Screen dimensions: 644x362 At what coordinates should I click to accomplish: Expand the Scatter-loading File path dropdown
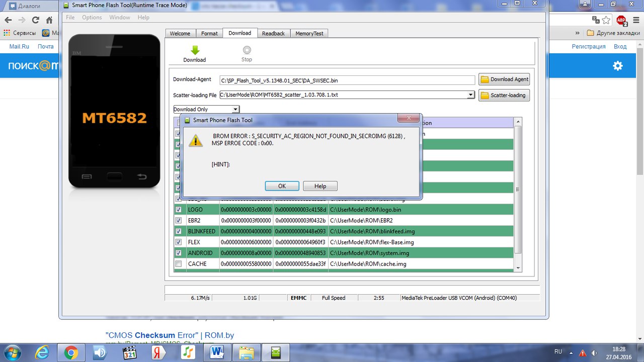[x=470, y=95]
